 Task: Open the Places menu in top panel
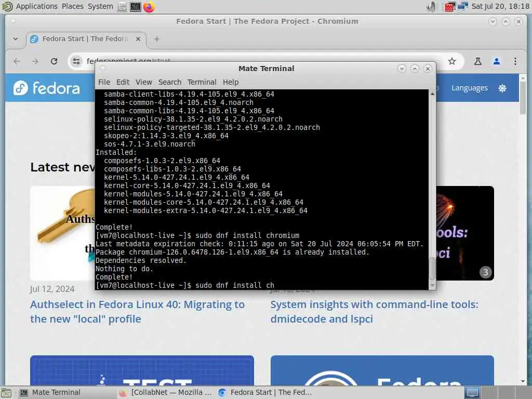pos(73,6)
